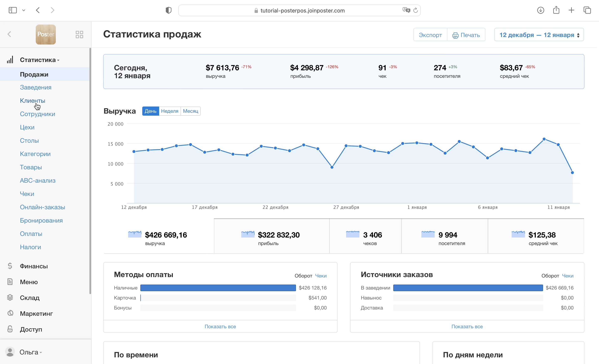Open Клиенты in statistics menu
The width and height of the screenshot is (599, 364).
[32, 101]
